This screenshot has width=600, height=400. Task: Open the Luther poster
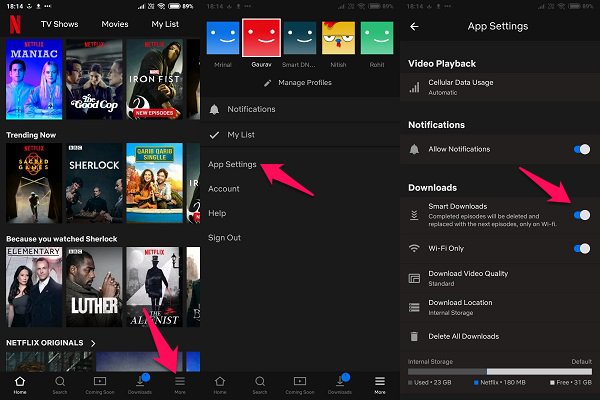[94, 287]
